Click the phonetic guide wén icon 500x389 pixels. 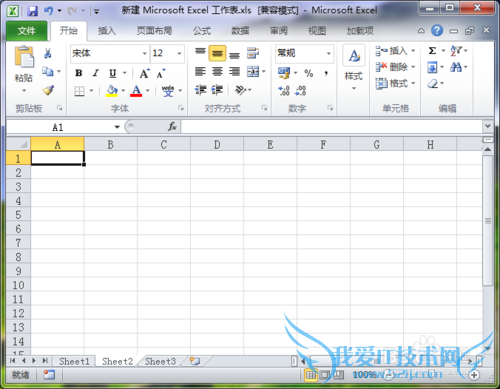pos(168,90)
